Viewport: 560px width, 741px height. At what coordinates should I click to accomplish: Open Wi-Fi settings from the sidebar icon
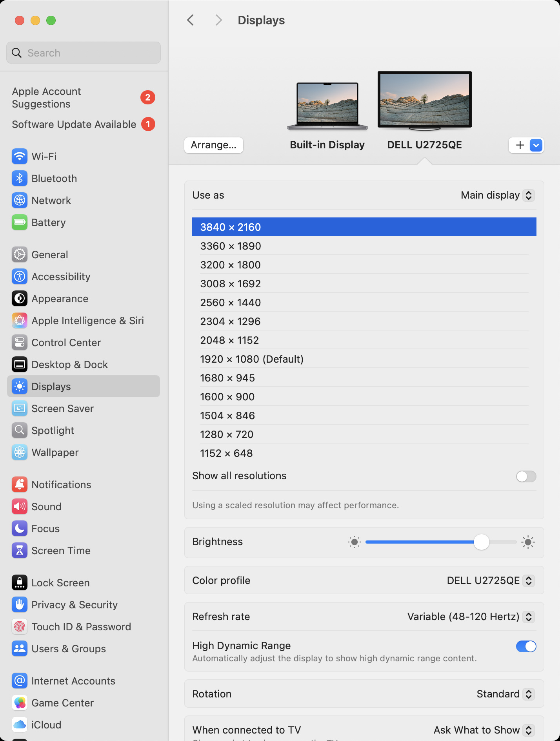(x=20, y=157)
